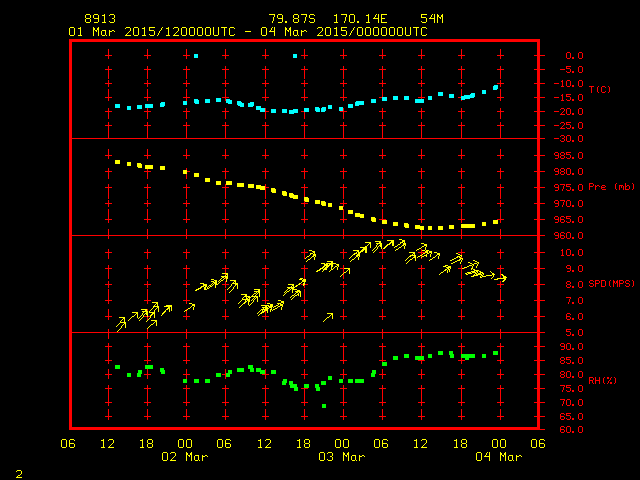Click the 03 Mar date label
The height and width of the screenshot is (480, 640).
pyautogui.click(x=342, y=457)
